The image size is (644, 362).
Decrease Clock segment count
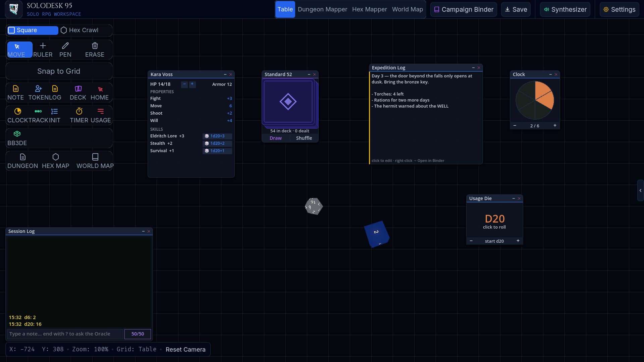coord(515,126)
